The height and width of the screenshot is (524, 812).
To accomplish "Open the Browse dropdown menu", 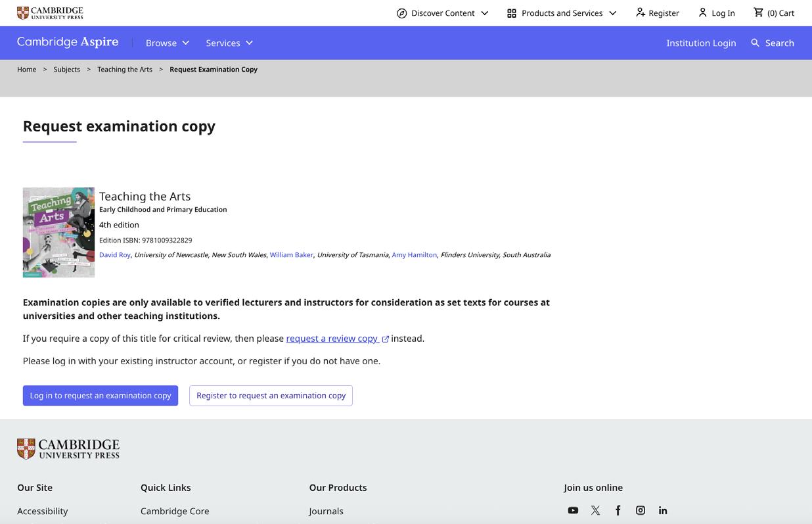I will click(x=168, y=43).
